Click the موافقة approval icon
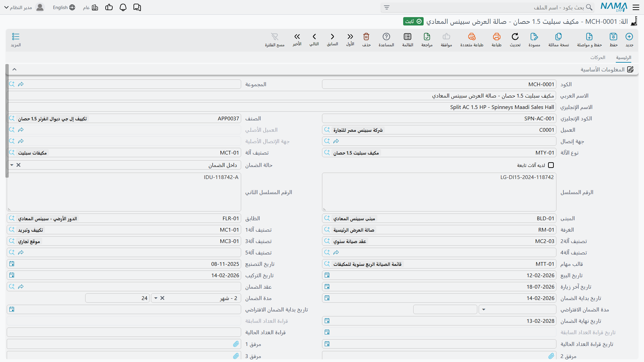Viewport: 644px width, 362px height. pos(446,40)
